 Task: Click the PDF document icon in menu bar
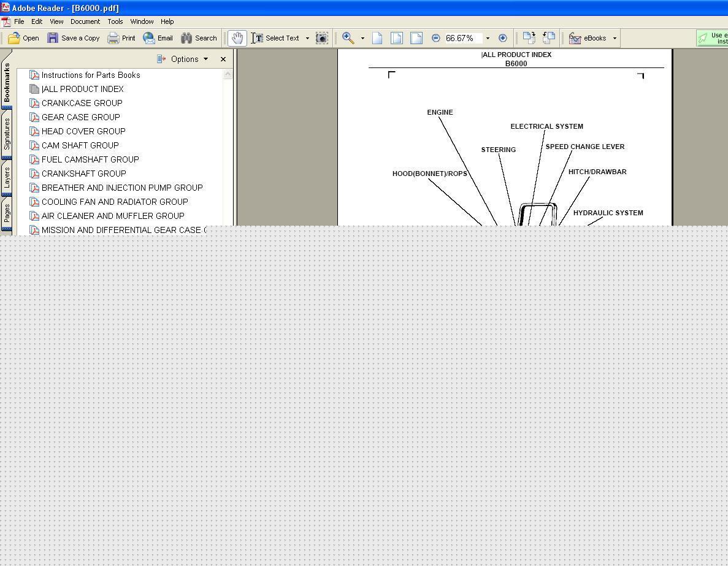[x=6, y=22]
